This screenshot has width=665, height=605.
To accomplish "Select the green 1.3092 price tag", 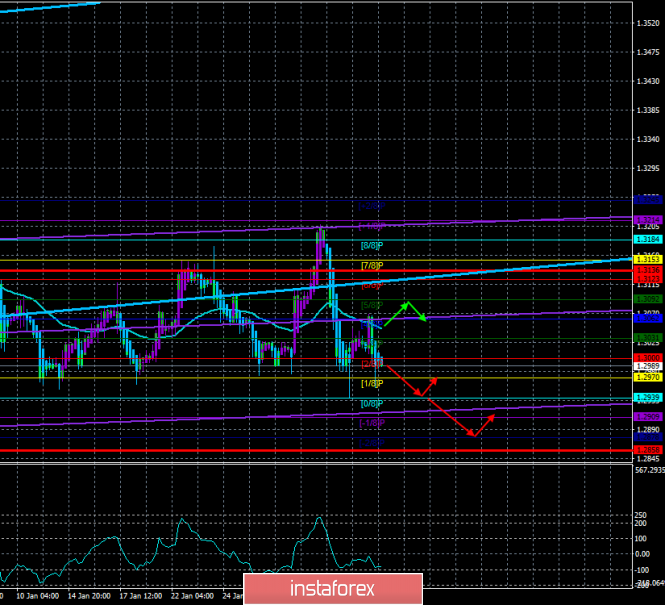I will (x=648, y=299).
